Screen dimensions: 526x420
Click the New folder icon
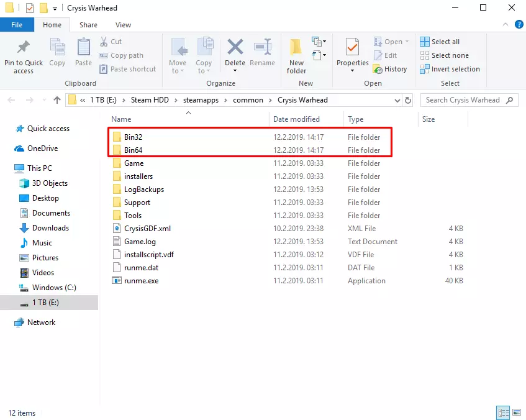click(x=296, y=47)
